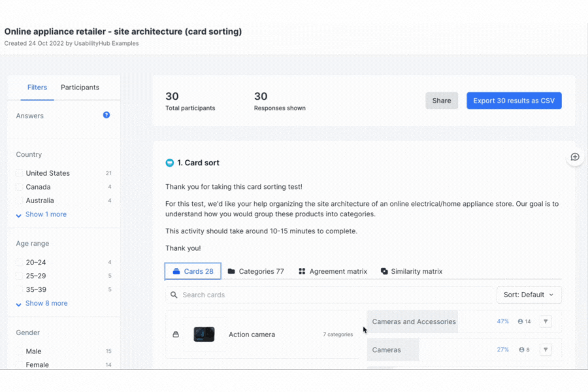This screenshot has height=392, width=588.
Task: Open the Agreement matrix tab
Action: pos(333,271)
